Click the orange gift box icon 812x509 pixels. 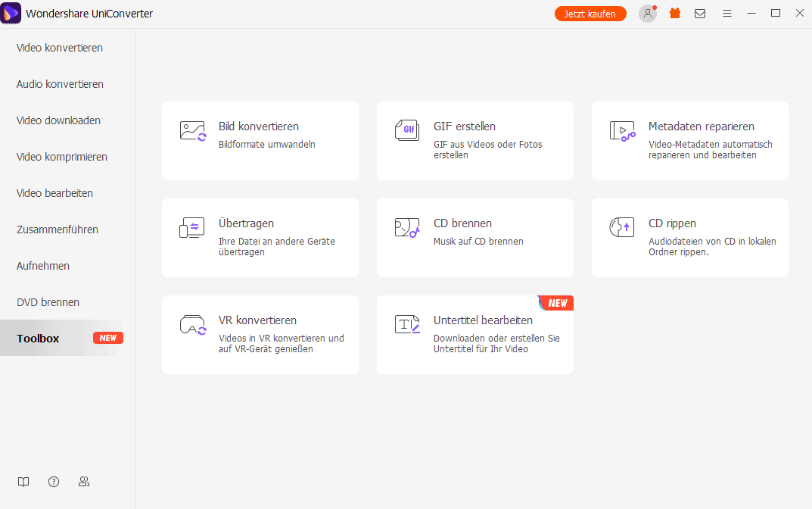point(675,14)
